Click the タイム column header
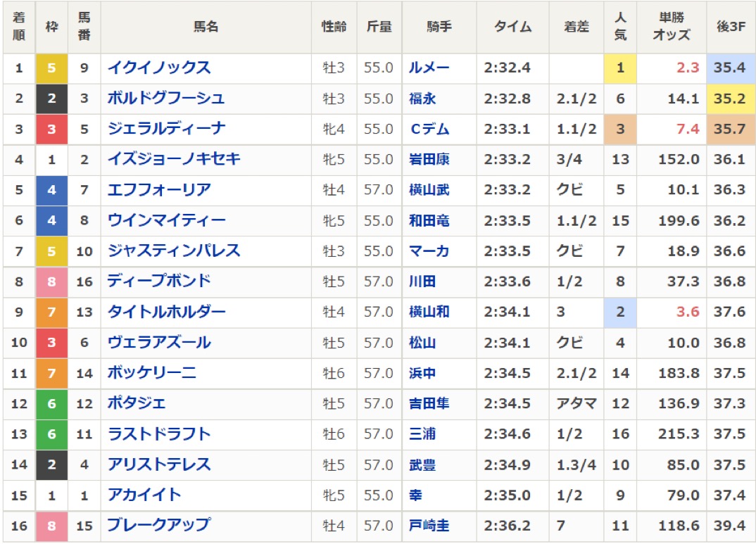Viewport: 756px width, 544px height. 512,27
